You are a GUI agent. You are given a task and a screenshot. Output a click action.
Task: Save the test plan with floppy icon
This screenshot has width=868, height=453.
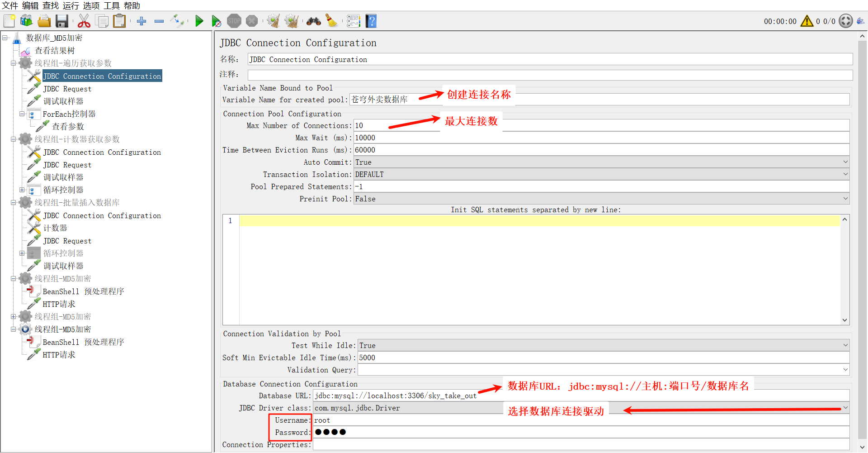(61, 21)
